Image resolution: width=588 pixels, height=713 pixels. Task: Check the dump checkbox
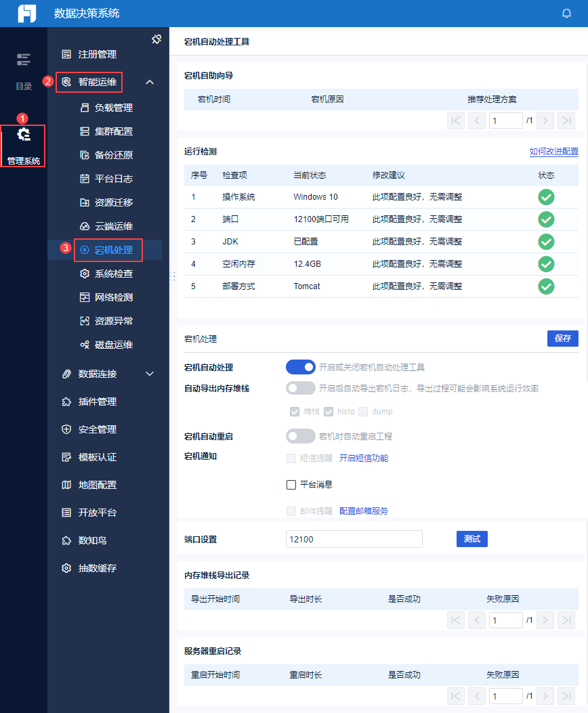click(x=363, y=412)
